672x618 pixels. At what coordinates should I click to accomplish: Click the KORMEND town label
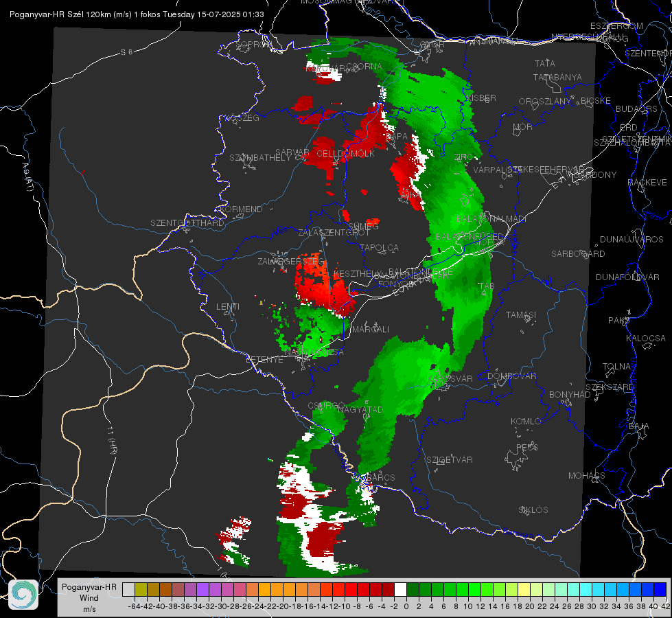[x=241, y=209]
